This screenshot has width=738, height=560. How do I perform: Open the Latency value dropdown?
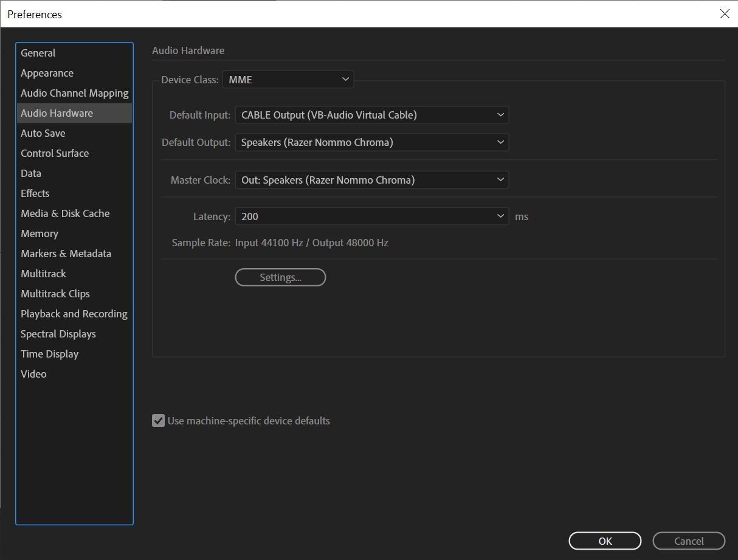372,216
